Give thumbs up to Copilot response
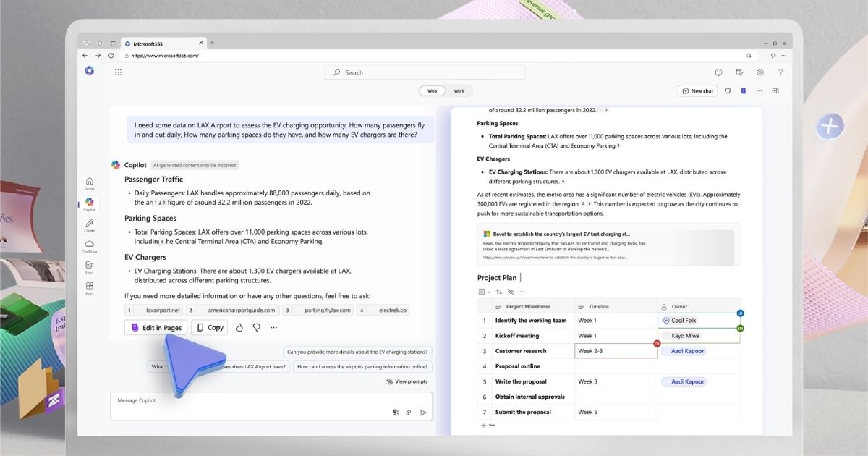 [x=239, y=327]
